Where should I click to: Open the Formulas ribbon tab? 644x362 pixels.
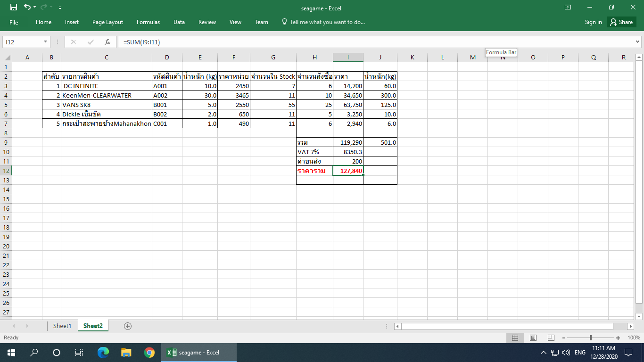tap(148, 22)
